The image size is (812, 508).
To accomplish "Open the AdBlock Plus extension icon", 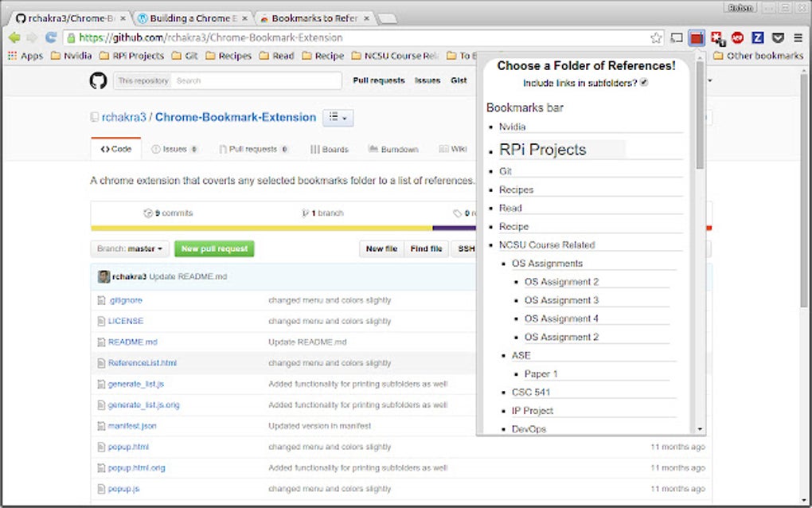I will click(x=738, y=37).
